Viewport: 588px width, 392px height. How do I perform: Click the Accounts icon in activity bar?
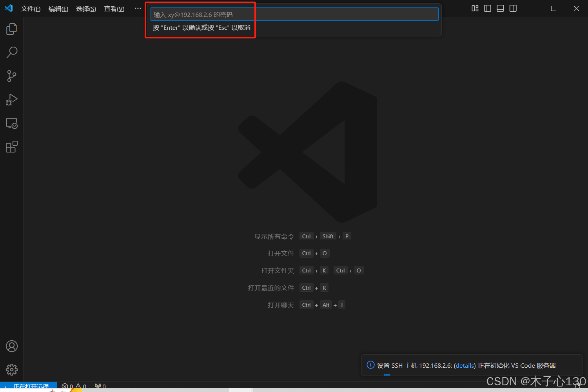12,346
